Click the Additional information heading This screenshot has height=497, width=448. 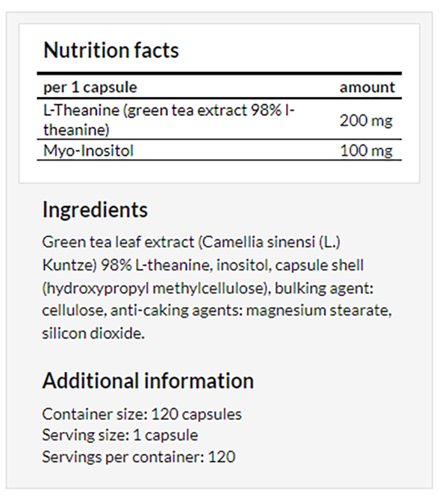[148, 380]
